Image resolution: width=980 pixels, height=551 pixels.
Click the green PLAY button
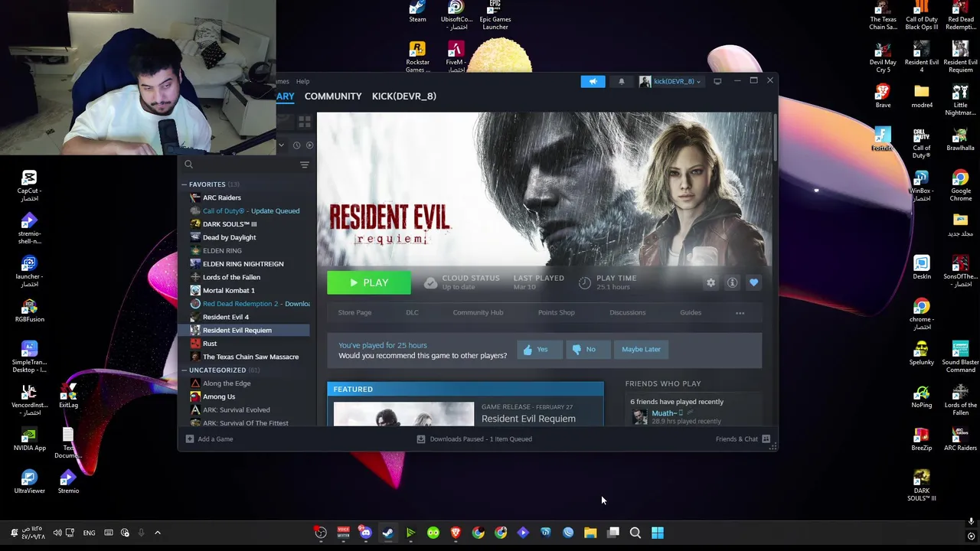pos(369,283)
